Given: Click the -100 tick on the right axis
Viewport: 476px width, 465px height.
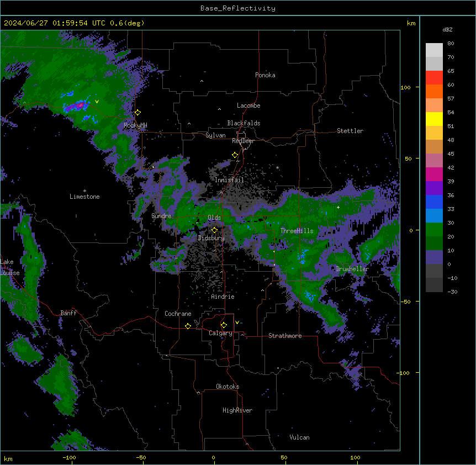Looking at the screenshot, I should coord(404,373).
